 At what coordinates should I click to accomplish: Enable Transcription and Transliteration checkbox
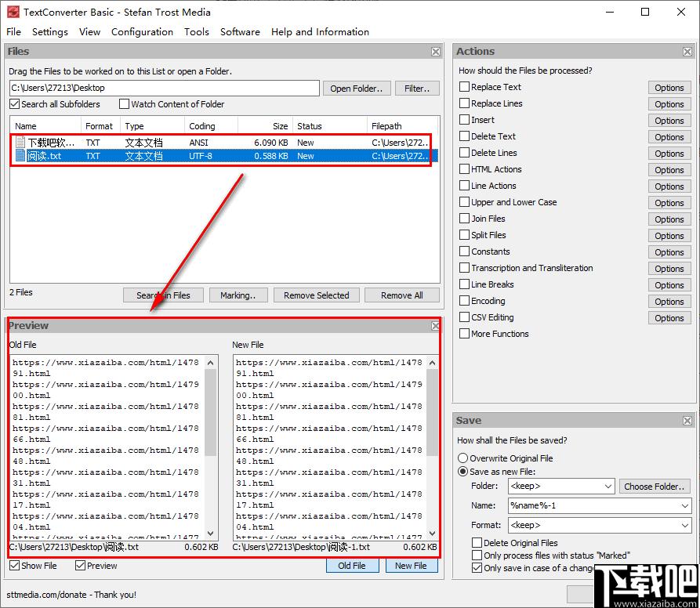pos(464,268)
